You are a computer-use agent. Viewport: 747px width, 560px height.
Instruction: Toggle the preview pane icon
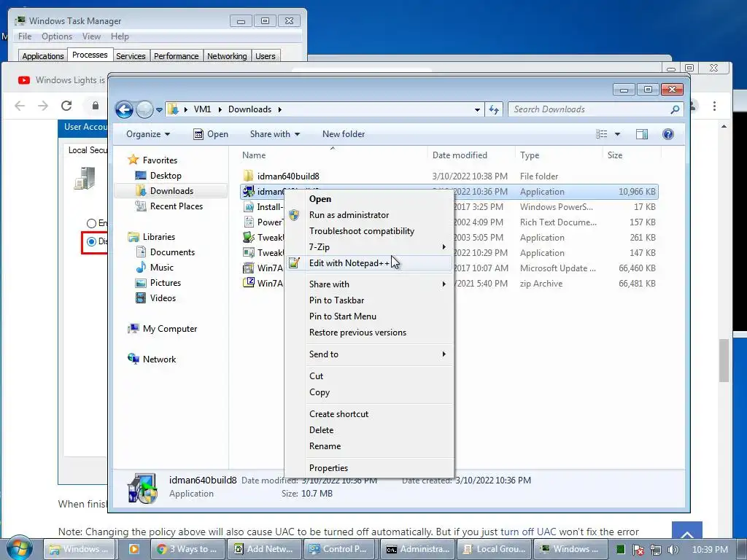[642, 134]
